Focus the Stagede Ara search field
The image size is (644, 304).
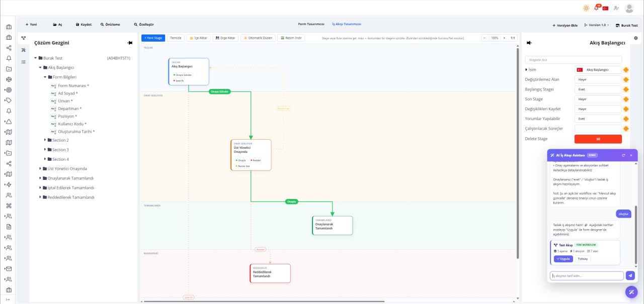pos(574,60)
